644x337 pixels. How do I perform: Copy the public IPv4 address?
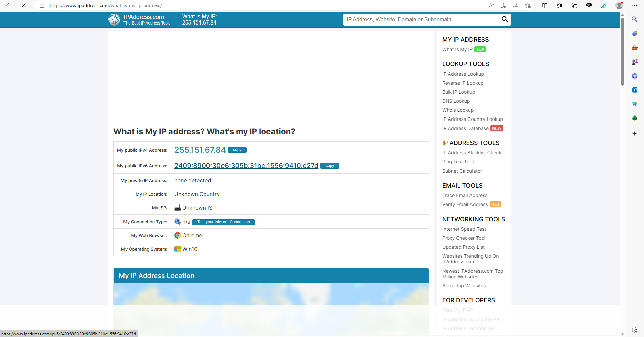point(237,150)
